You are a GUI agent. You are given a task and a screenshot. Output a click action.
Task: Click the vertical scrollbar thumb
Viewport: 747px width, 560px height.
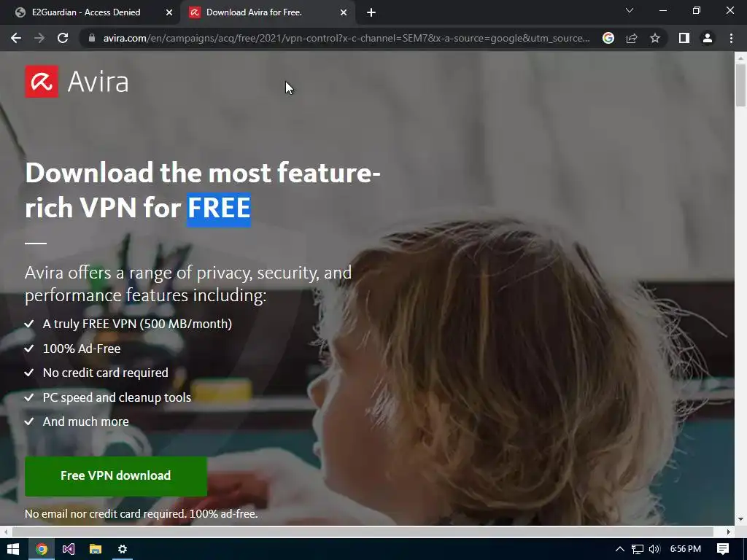[740, 85]
